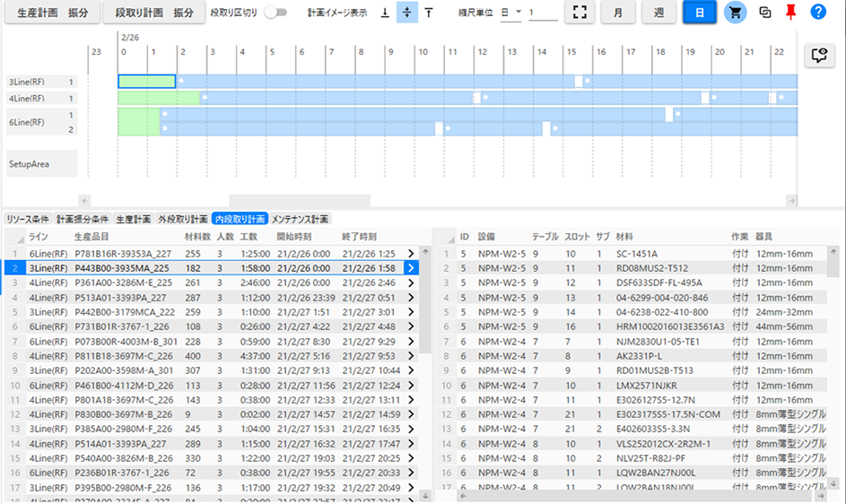846x504 pixels.
Task: Expand row 1 P781B16R chevron arrow
Action: 411,254
